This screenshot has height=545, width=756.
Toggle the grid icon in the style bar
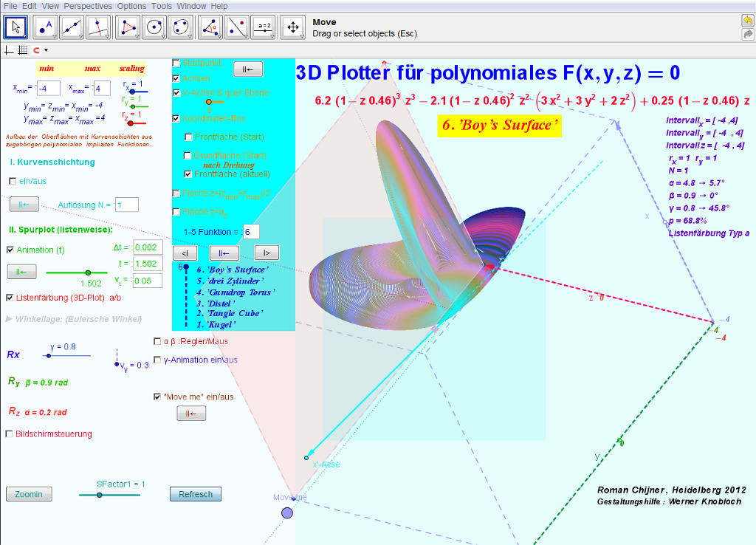click(x=22, y=50)
